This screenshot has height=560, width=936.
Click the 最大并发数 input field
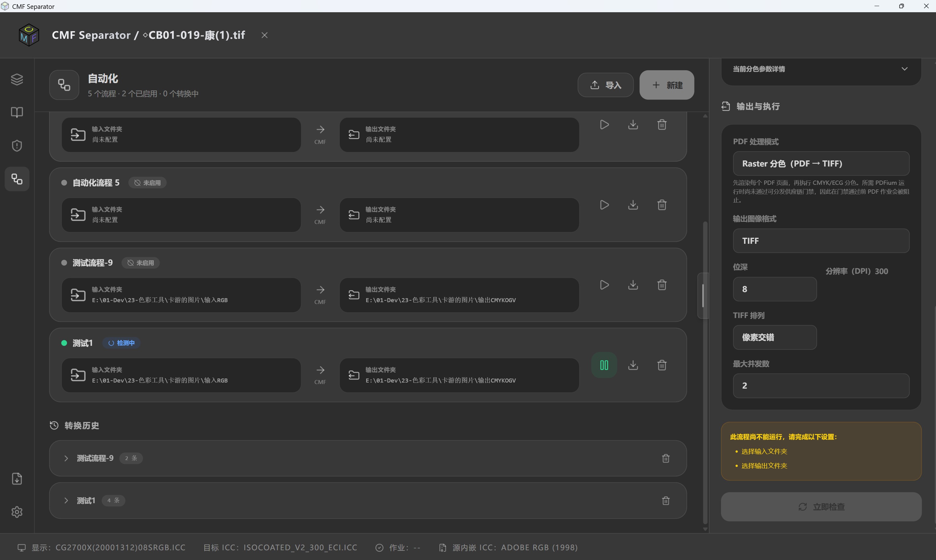click(821, 386)
